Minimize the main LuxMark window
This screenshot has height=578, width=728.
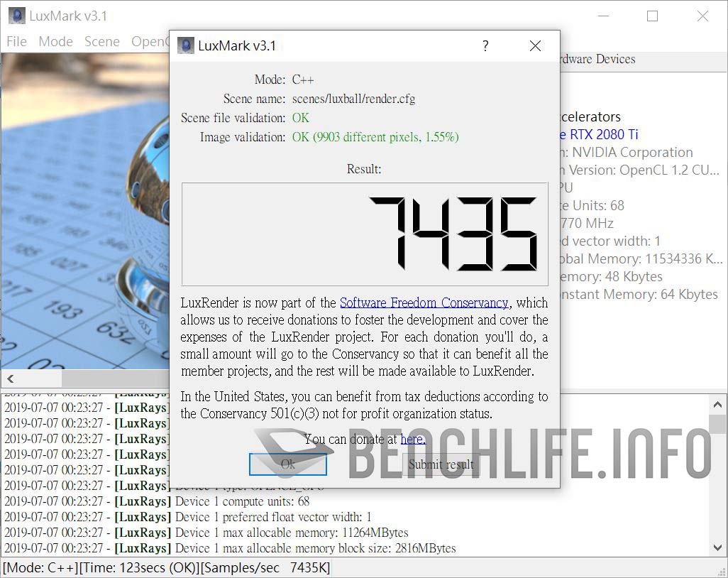pos(603,16)
